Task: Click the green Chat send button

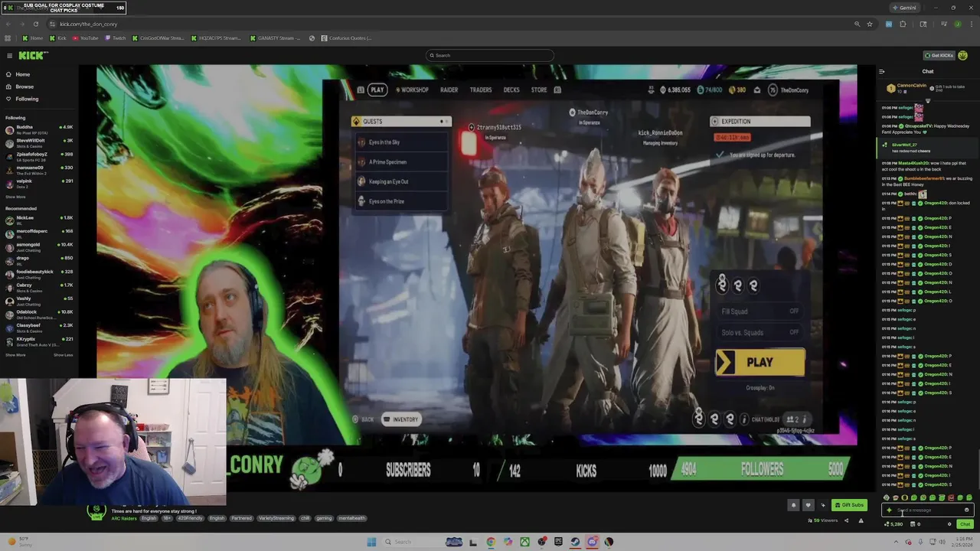Action: point(965,524)
